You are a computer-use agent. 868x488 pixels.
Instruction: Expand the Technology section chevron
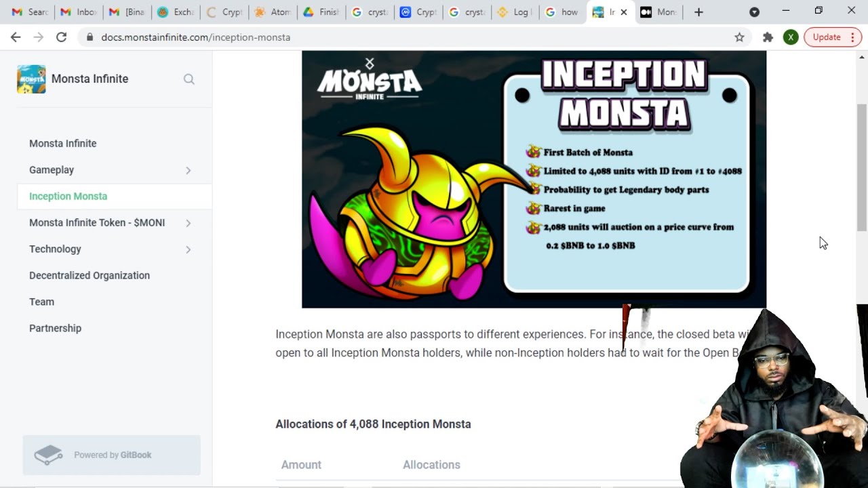click(x=189, y=249)
